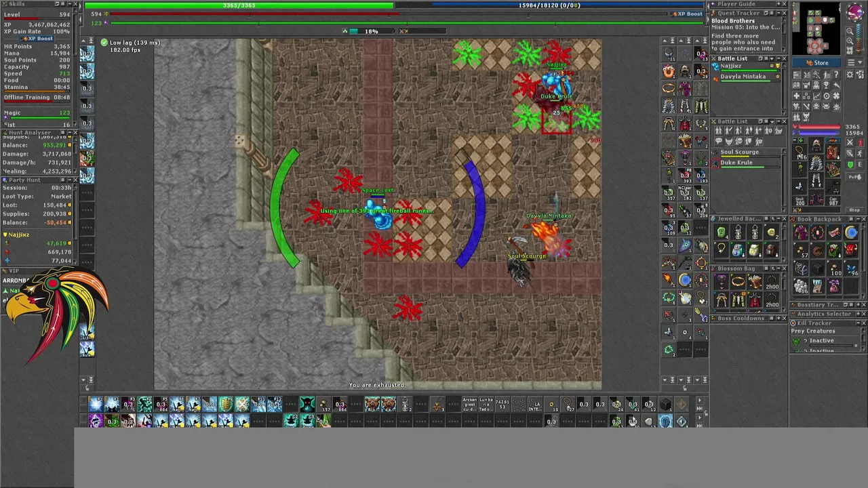Collapse the Blossom Bag container
The image size is (868, 488).
778,268
